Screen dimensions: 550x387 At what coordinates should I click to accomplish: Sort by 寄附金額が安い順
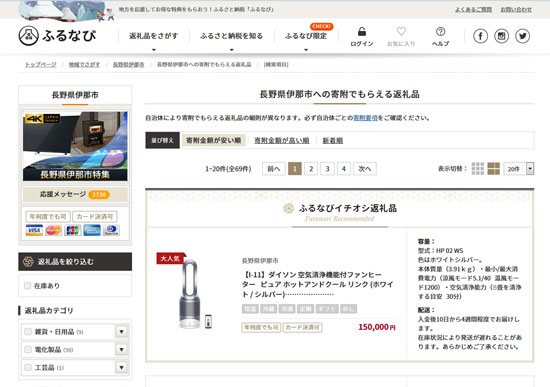pyautogui.click(x=213, y=140)
